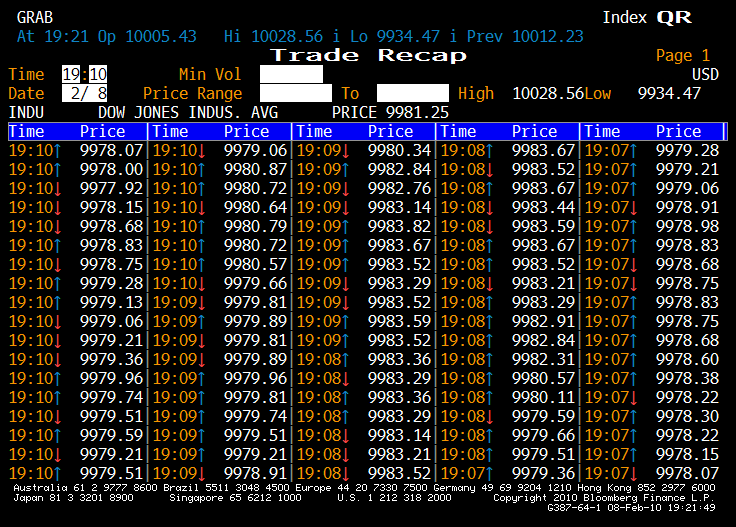This screenshot has height=527, width=736.
Task: Select the price 9982.91
Action: [544, 321]
